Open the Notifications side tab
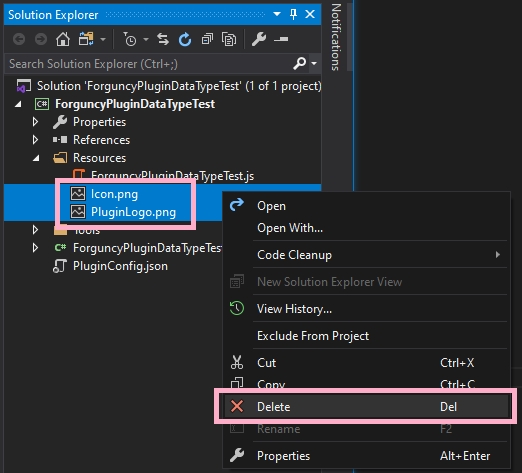522x473 pixels. (x=336, y=37)
